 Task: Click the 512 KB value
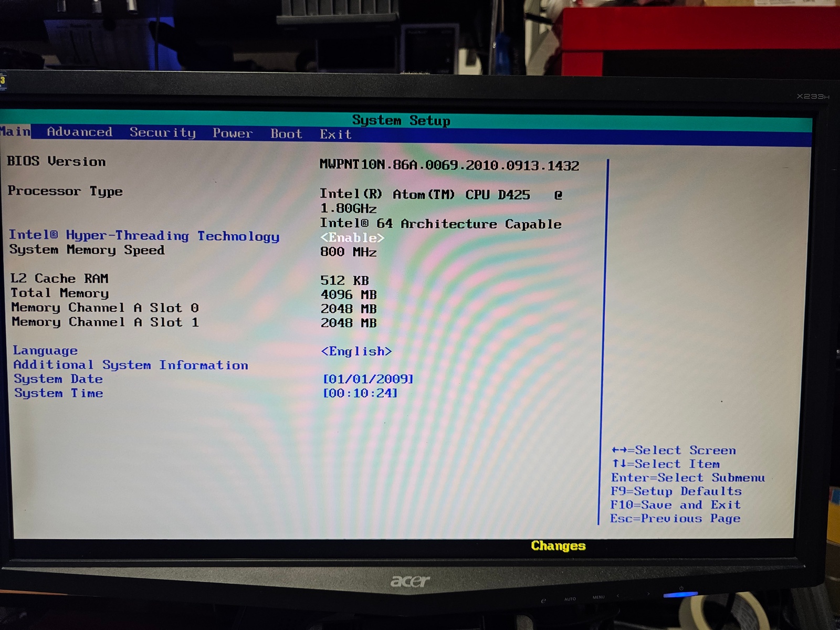point(345,280)
